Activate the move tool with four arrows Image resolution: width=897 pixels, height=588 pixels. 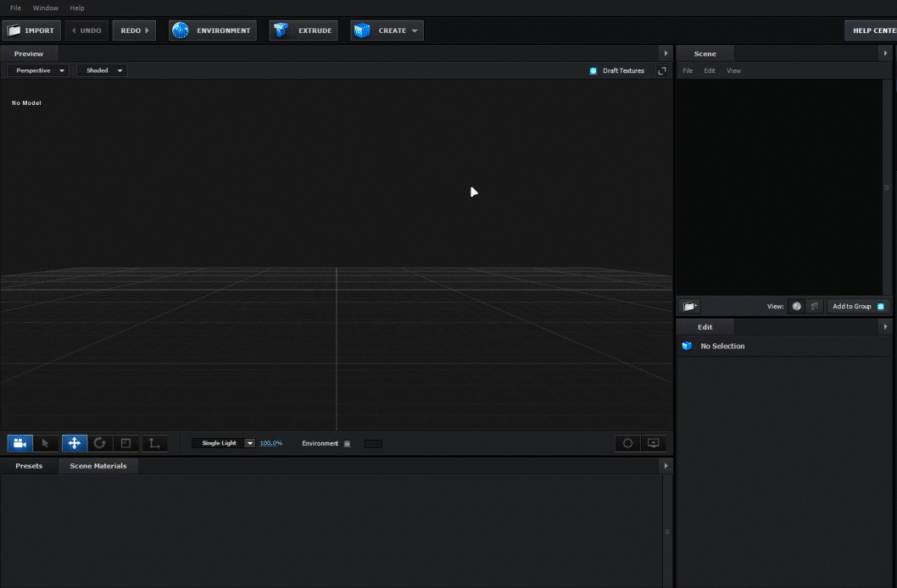(75, 443)
